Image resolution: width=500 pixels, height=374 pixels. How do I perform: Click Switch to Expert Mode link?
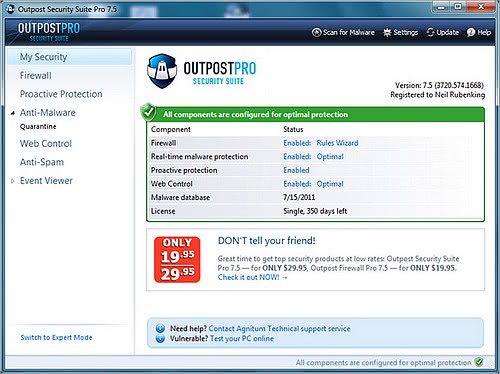[56, 337]
